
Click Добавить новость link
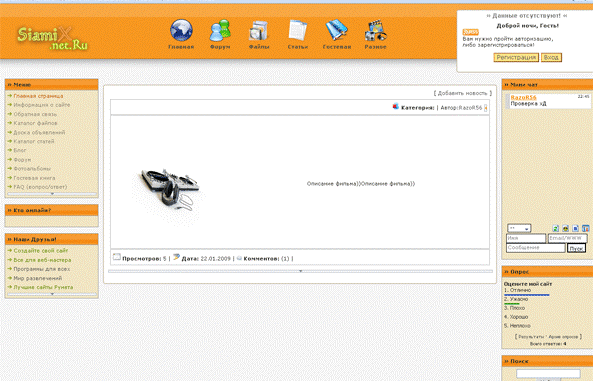pyautogui.click(x=463, y=93)
